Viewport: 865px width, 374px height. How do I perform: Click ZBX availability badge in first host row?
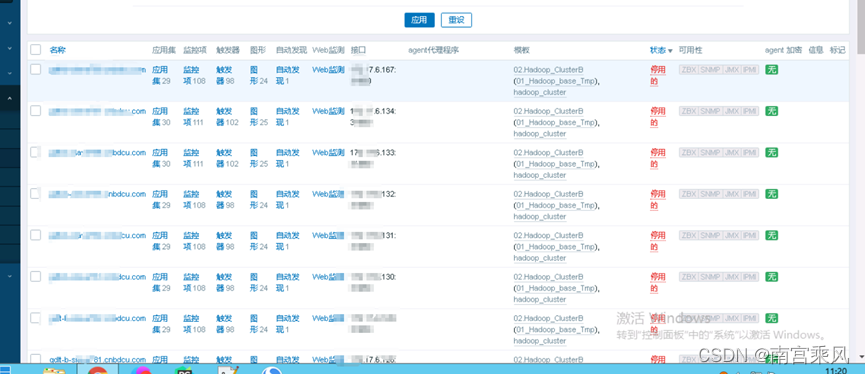tap(688, 70)
